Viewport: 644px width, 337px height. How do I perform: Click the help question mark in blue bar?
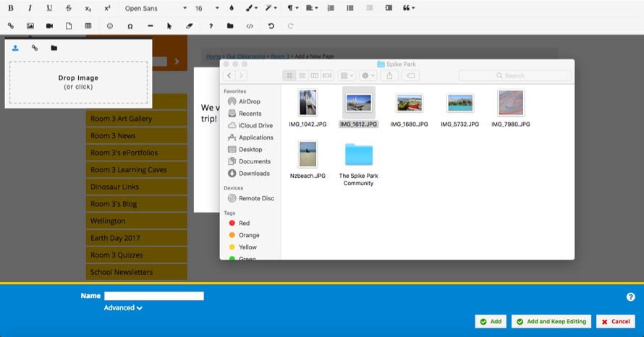pyautogui.click(x=630, y=297)
